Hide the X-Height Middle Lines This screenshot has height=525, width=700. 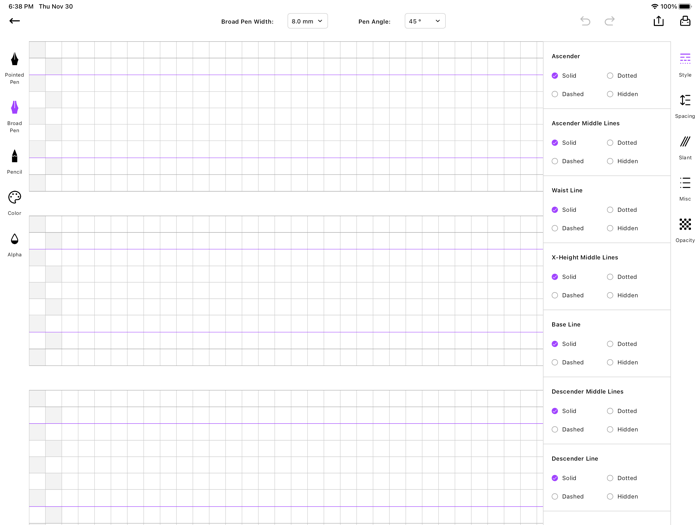[622, 295]
